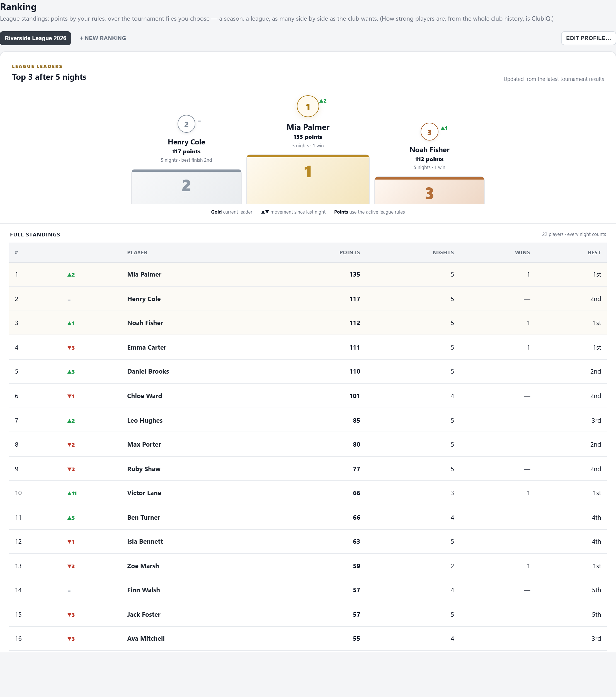
Task: Click Noah Fisher's name on the podium
Action: click(430, 150)
